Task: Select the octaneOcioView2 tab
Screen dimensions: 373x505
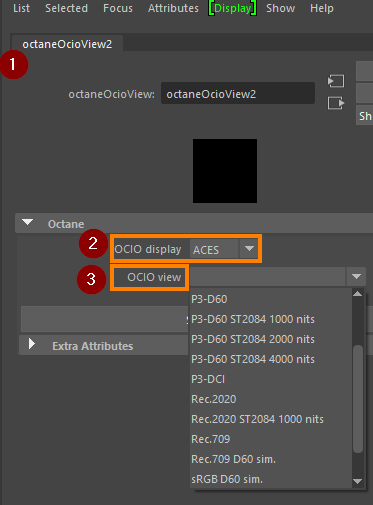Action: 67,44
